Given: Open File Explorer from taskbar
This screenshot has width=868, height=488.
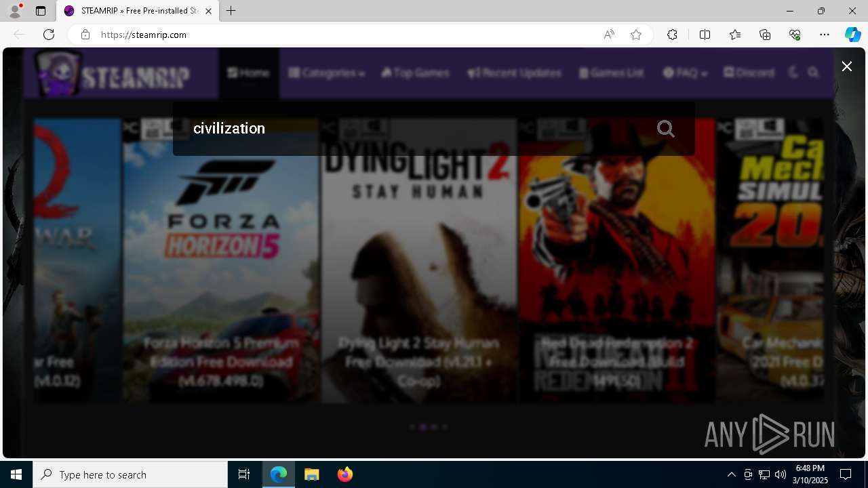Looking at the screenshot, I should tap(312, 474).
